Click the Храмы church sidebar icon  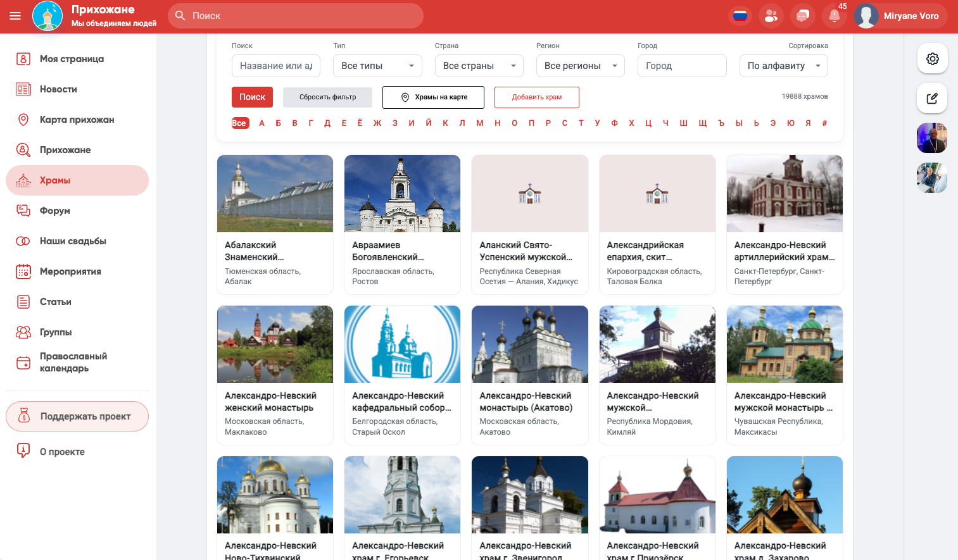[23, 180]
